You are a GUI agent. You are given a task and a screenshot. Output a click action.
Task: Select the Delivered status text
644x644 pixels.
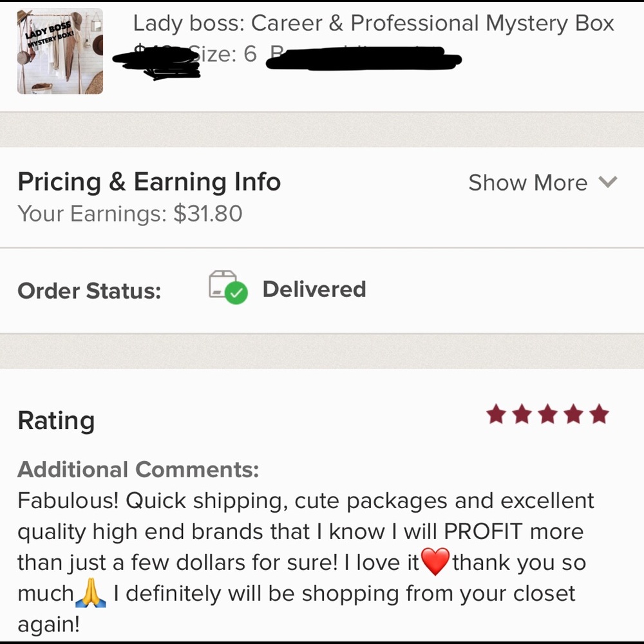click(314, 289)
